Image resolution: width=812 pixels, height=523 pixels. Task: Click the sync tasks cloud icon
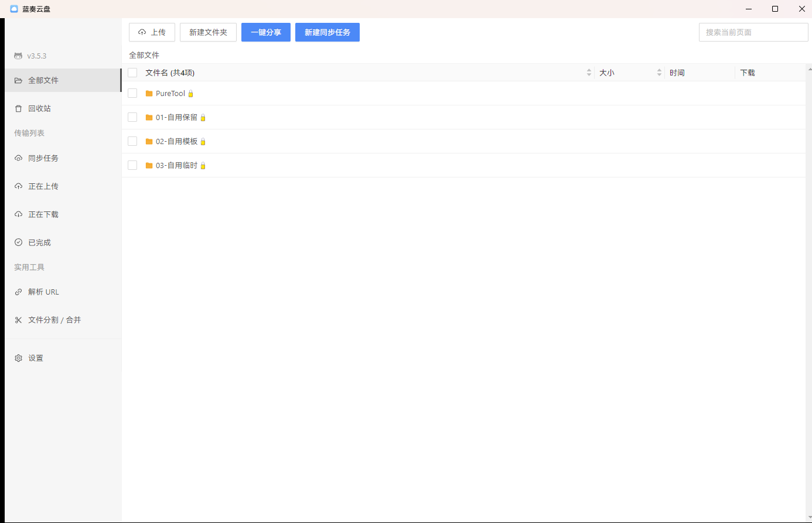point(18,158)
